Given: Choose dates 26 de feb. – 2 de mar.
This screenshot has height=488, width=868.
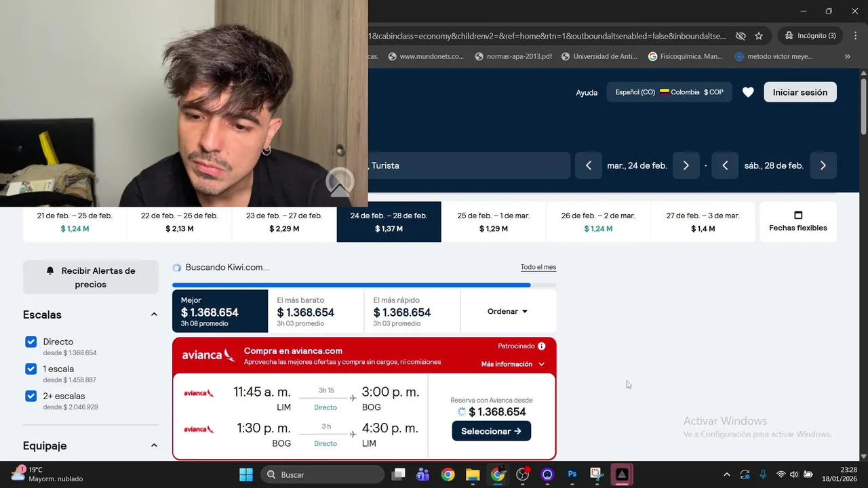Looking at the screenshot, I should point(598,222).
